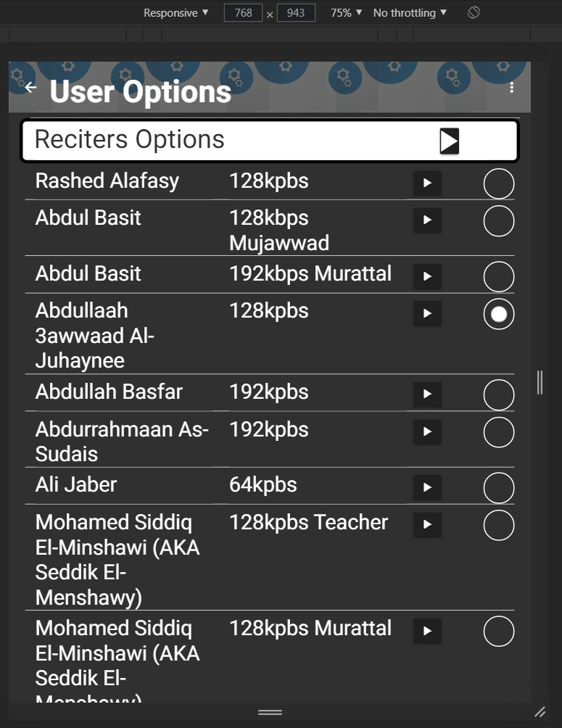
Task: Click the right-edge viewport resize handle
Action: coord(540,382)
